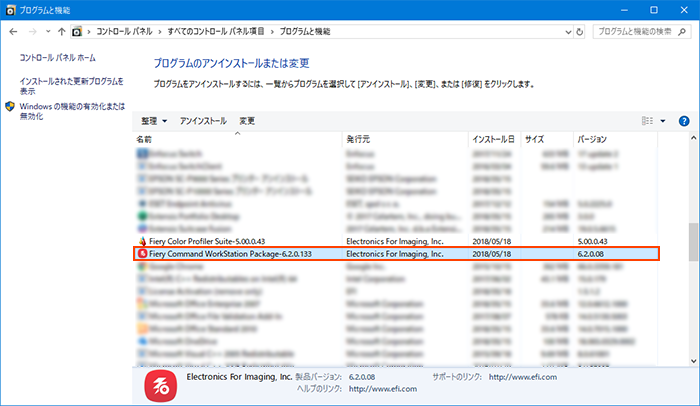Sort by the 発行元 column header
The height and width of the screenshot is (406, 700).
point(405,139)
